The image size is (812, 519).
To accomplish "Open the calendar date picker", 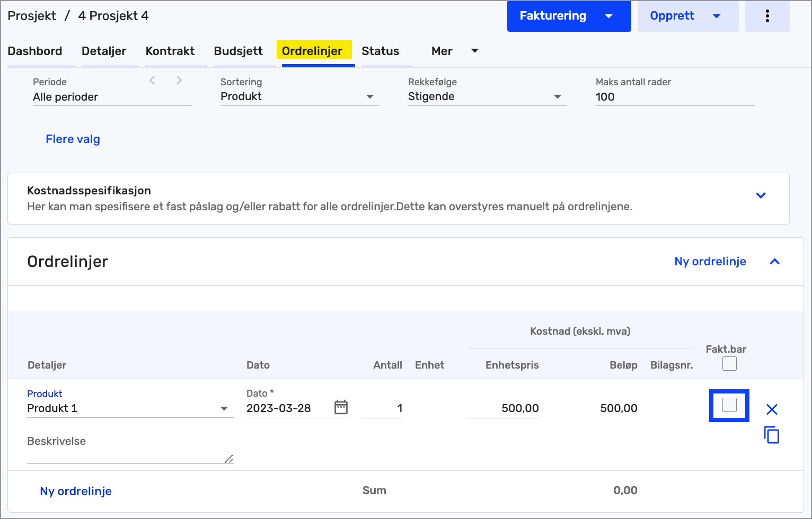I will coord(341,407).
